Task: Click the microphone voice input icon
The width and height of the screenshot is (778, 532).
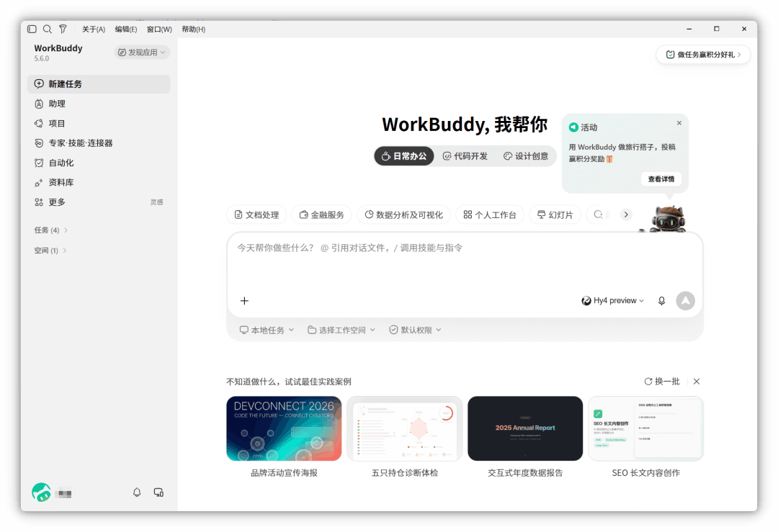Action: (661, 300)
